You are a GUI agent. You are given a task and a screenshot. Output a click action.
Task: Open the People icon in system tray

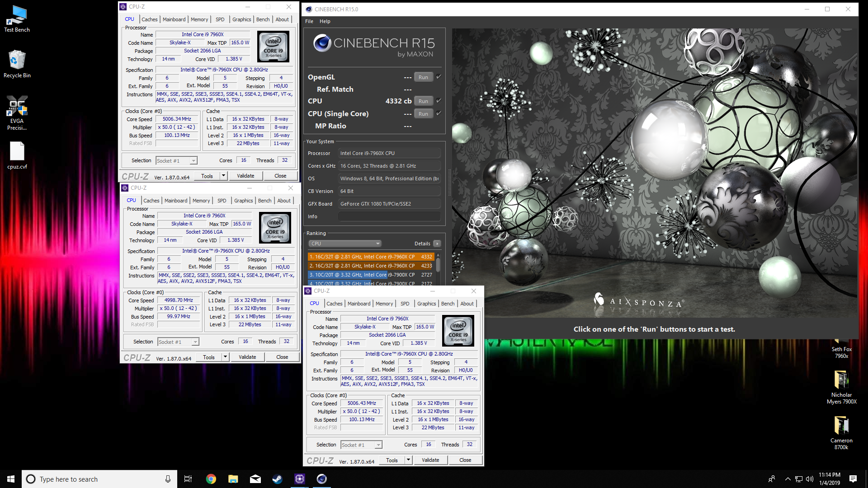coord(772,479)
